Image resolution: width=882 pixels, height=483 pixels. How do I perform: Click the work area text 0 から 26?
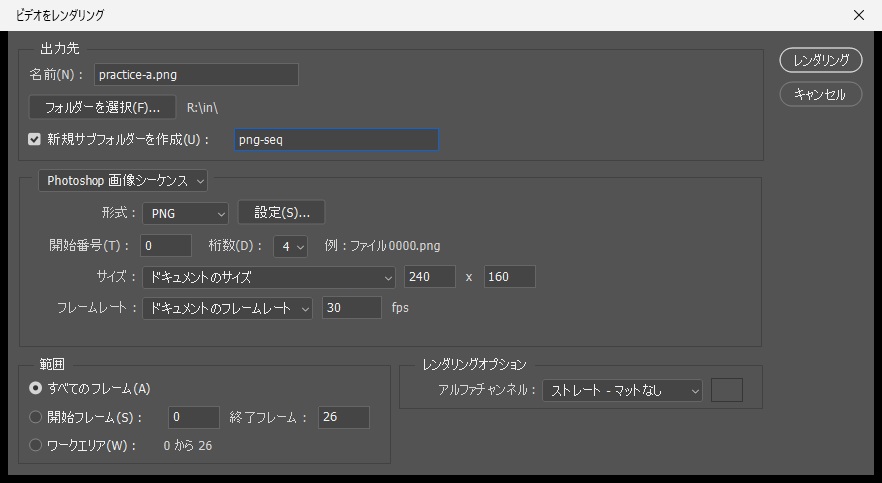point(188,445)
